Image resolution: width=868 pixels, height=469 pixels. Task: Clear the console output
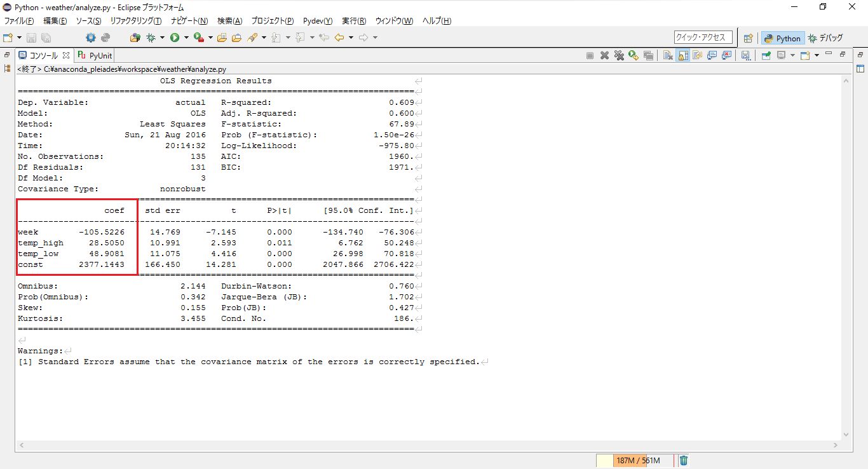pos(668,55)
